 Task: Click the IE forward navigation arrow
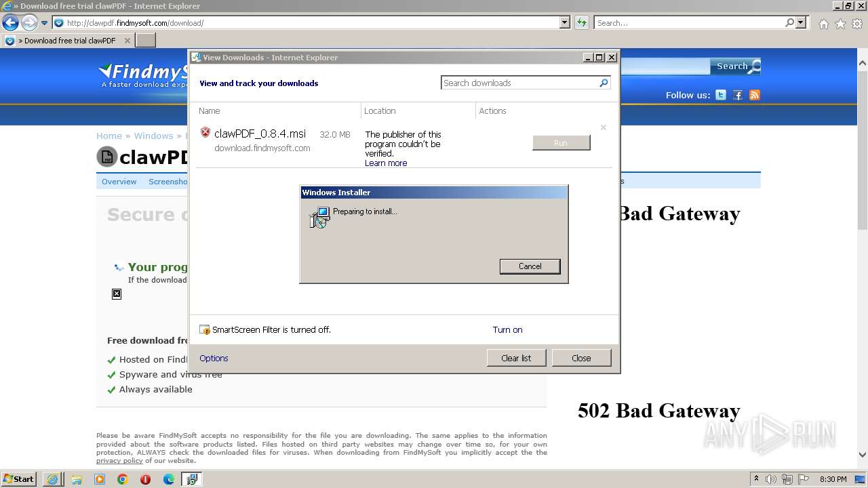pos(29,23)
